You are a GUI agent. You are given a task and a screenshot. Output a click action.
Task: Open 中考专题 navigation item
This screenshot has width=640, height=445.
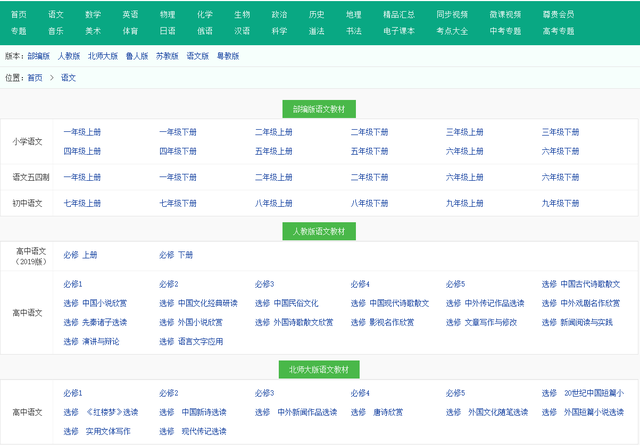(x=505, y=31)
